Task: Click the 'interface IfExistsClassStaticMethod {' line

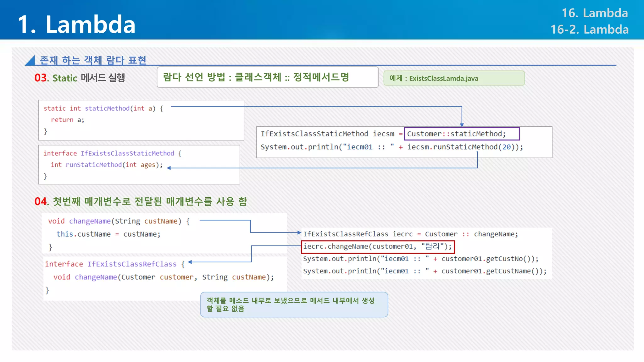Action: [112, 153]
